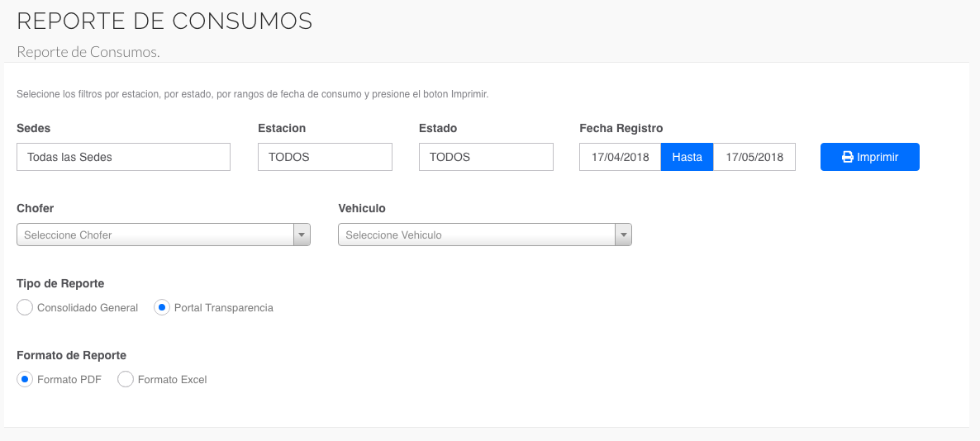Expand the Chofer dropdown arrow

[302, 235]
